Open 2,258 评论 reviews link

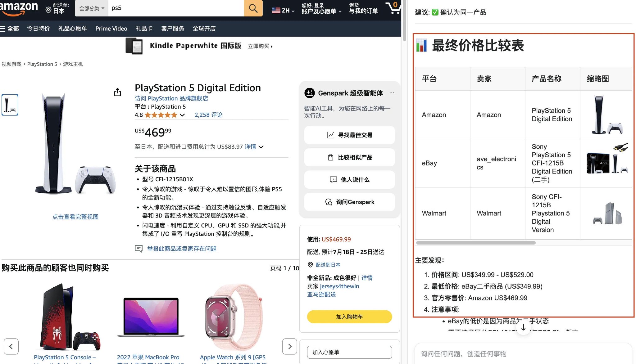point(208,115)
